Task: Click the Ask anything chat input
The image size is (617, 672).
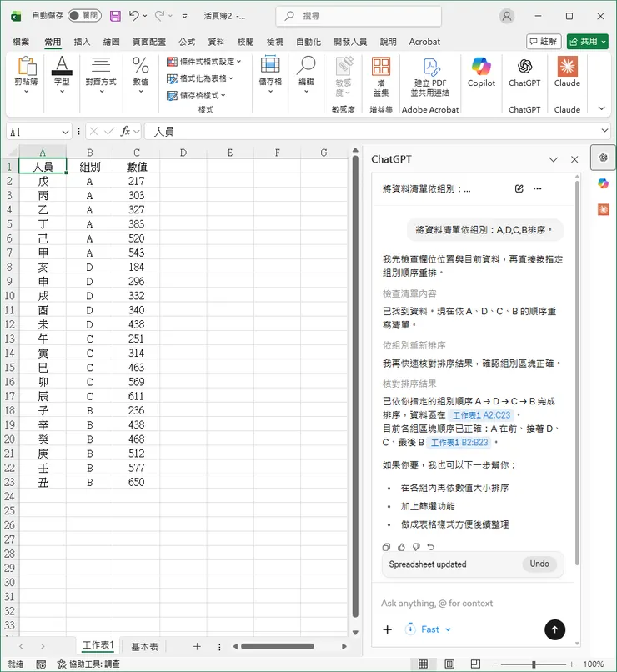Action: pos(471,604)
